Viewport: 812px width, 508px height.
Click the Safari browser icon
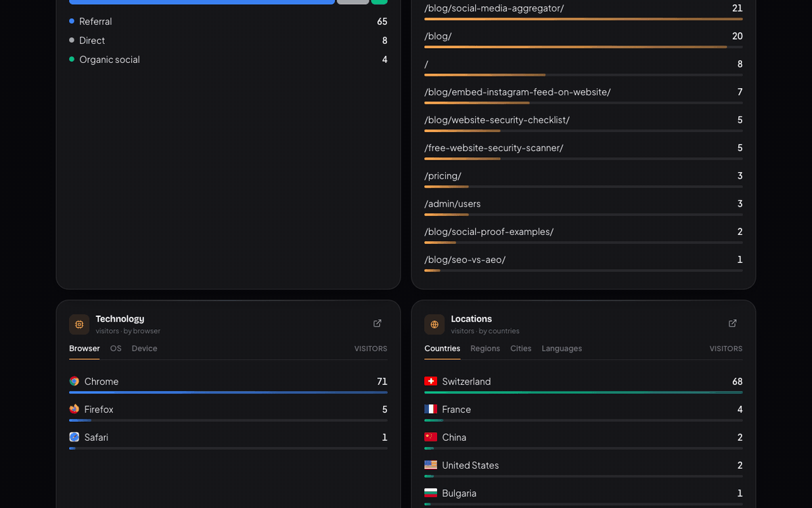(74, 437)
